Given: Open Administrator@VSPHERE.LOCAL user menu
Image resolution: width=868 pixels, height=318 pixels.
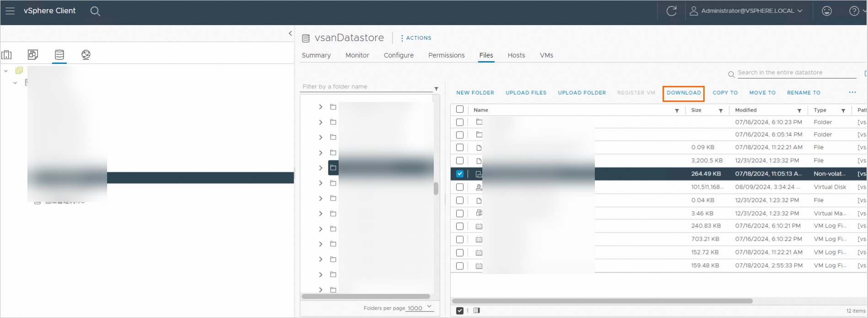Looking at the screenshot, I should [746, 11].
